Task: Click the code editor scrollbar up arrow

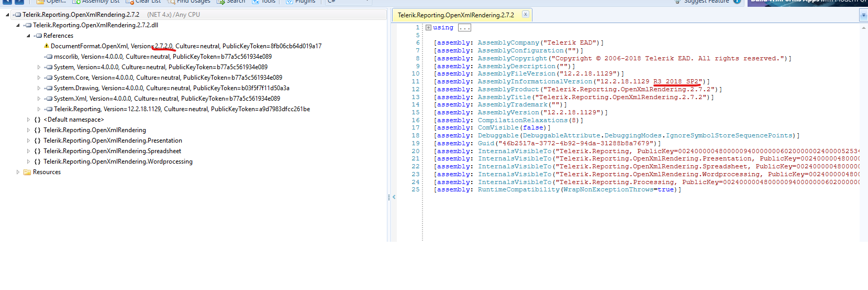Action: tap(864, 27)
